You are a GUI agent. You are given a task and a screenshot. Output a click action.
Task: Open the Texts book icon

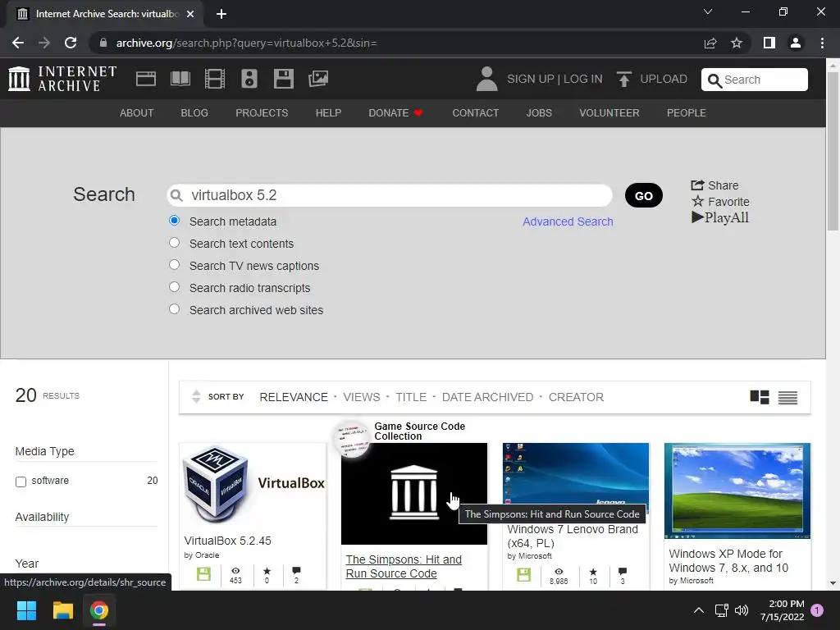click(180, 79)
